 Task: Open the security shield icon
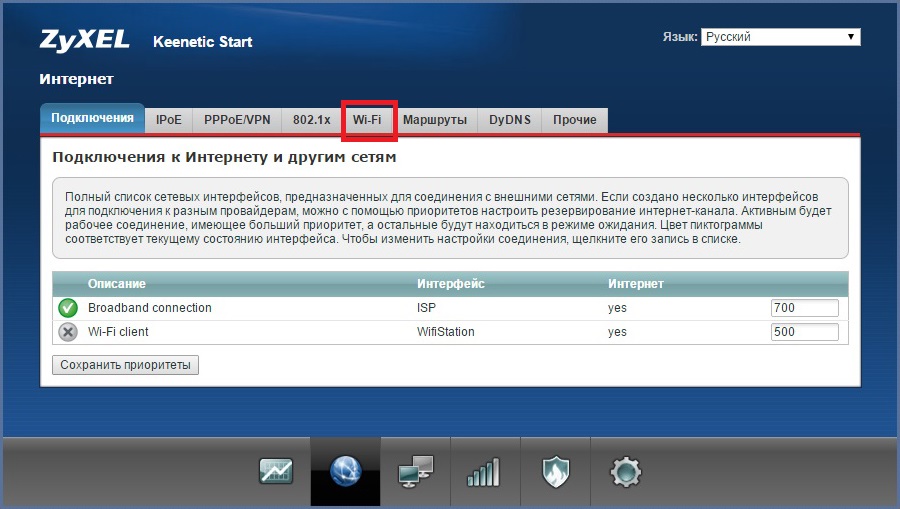coord(555,472)
